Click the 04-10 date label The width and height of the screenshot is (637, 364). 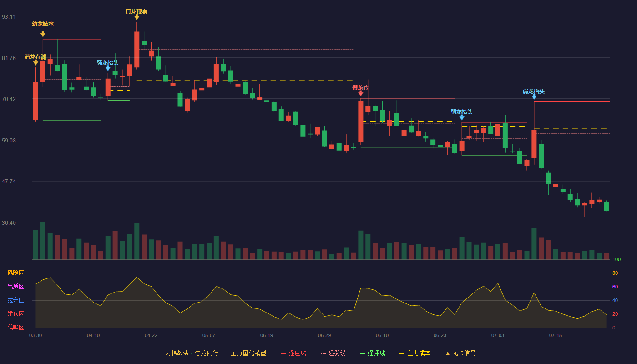coord(93,335)
